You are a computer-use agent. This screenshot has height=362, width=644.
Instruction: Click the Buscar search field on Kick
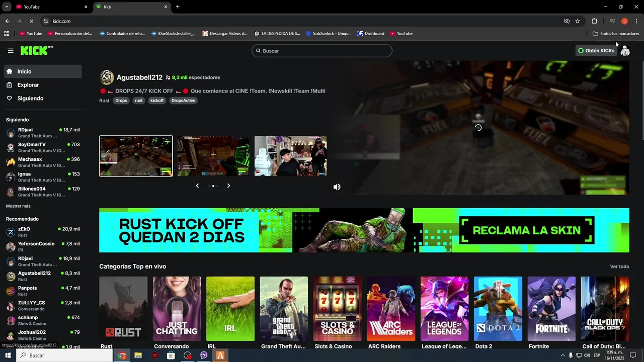pyautogui.click(x=322, y=51)
